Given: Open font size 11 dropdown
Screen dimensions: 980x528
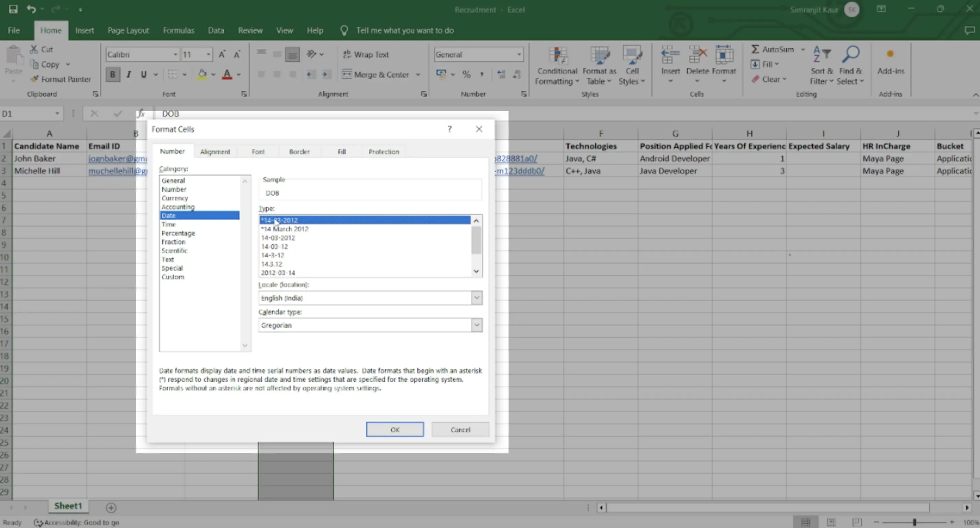Looking at the screenshot, I should point(209,54).
